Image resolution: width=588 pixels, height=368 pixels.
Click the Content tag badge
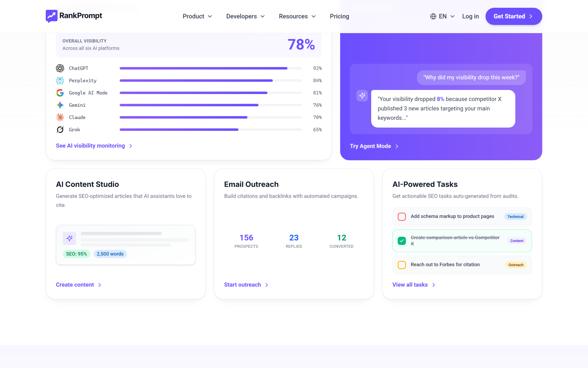pos(517,241)
